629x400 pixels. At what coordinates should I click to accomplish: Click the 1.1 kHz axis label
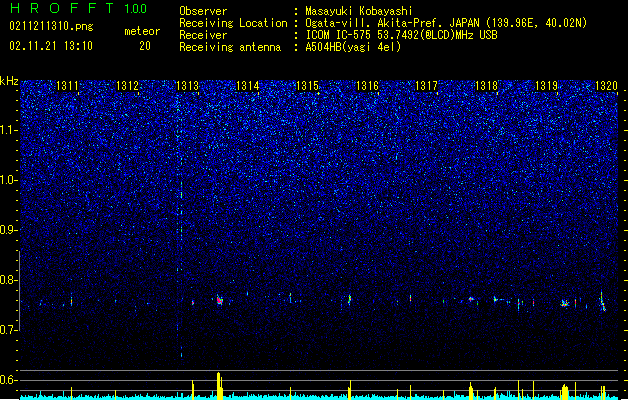[9, 130]
